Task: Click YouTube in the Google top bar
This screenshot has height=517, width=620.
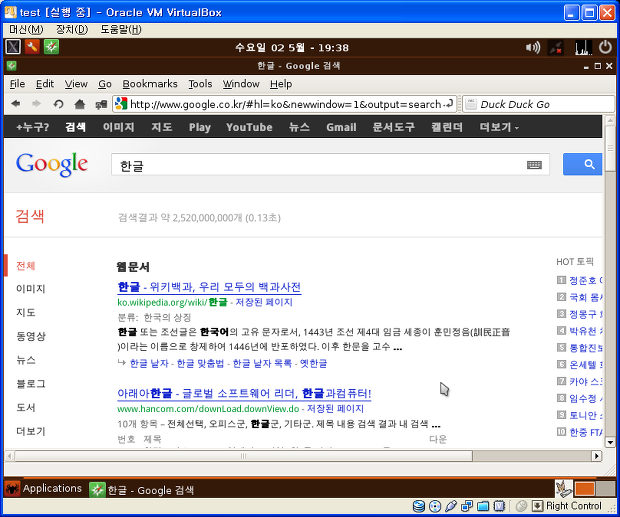Action: point(249,127)
